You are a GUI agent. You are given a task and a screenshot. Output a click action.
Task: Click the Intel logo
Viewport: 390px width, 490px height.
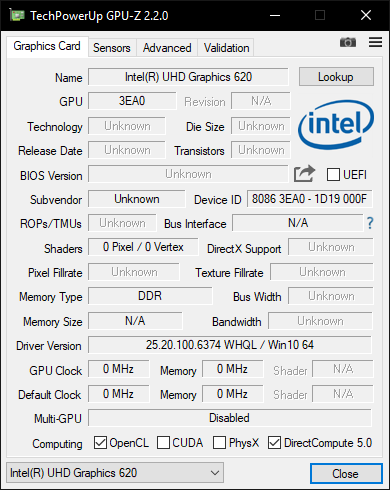coord(336,124)
